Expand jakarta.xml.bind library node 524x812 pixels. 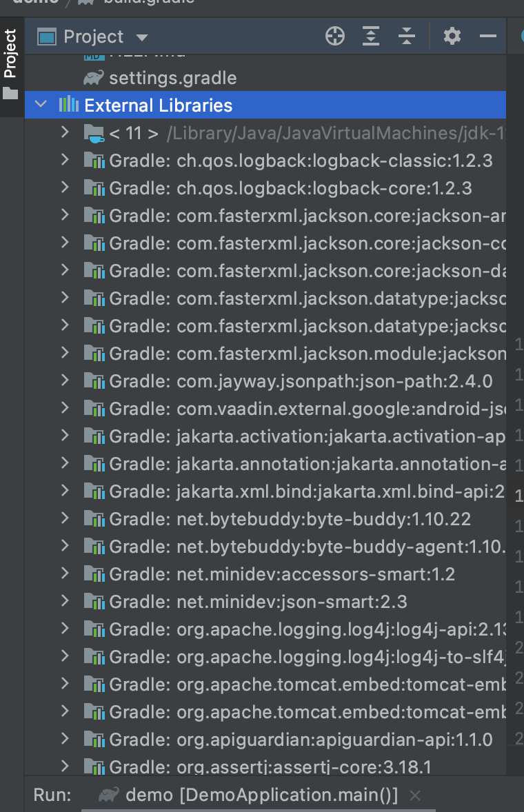click(65, 490)
